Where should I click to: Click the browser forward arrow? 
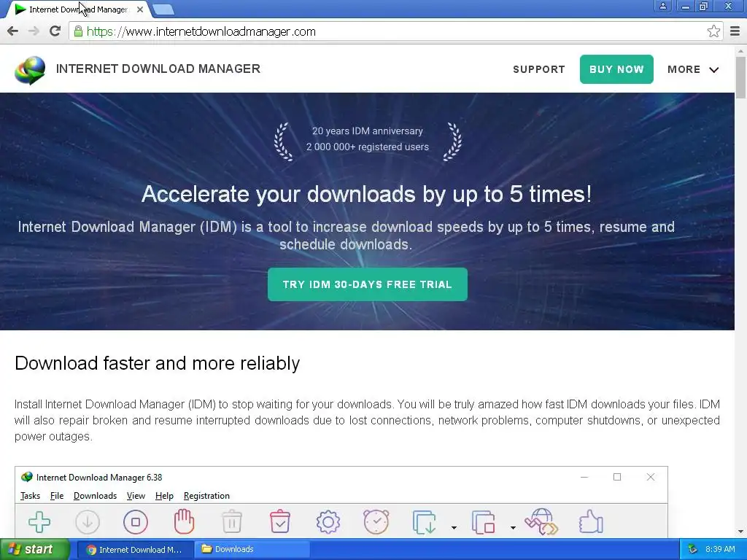(34, 31)
